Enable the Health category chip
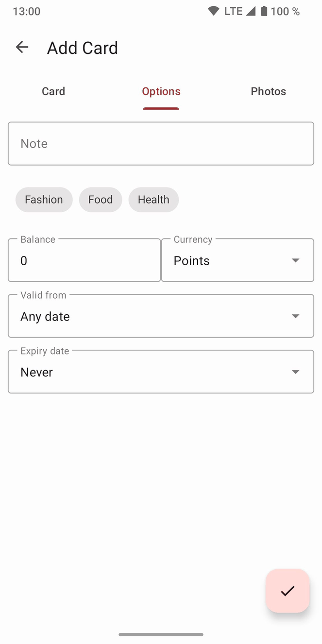This screenshot has width=322, height=644. click(153, 200)
